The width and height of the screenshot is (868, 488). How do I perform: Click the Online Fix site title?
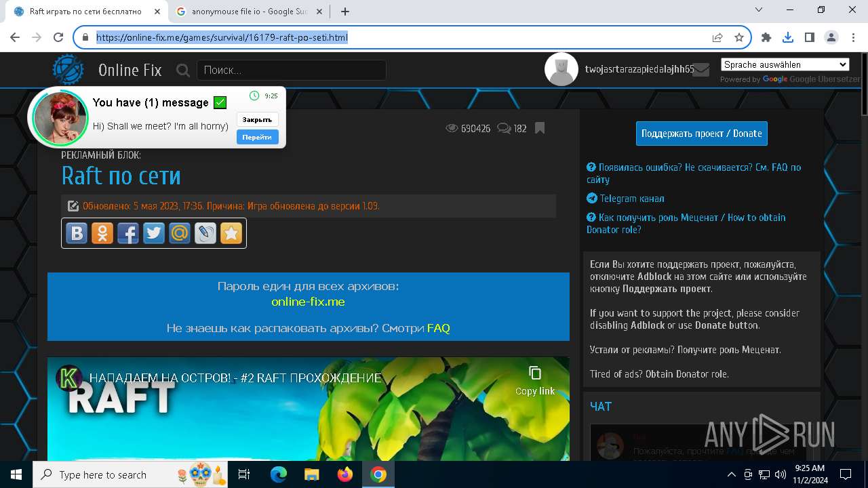coord(130,70)
